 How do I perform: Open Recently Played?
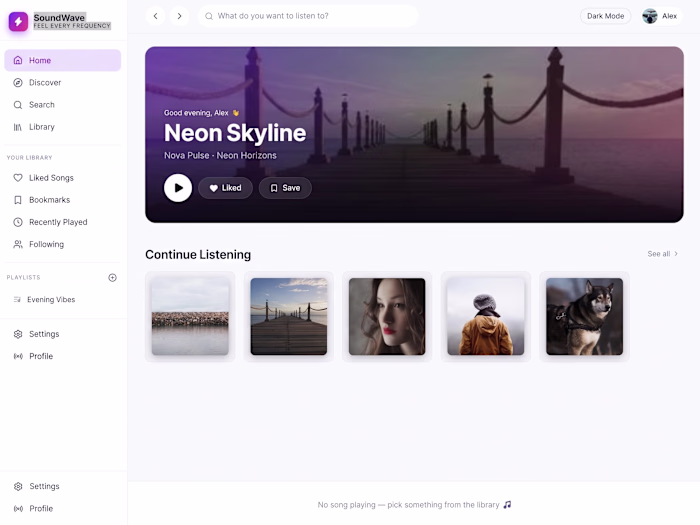[62, 222]
